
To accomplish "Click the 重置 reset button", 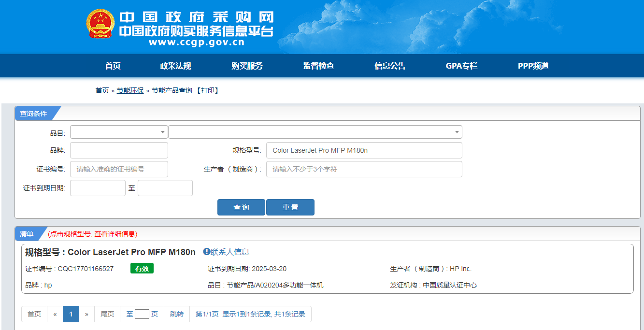I will pos(290,207).
